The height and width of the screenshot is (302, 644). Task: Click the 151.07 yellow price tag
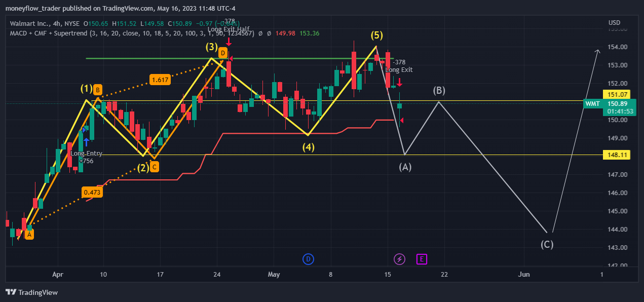click(616, 94)
